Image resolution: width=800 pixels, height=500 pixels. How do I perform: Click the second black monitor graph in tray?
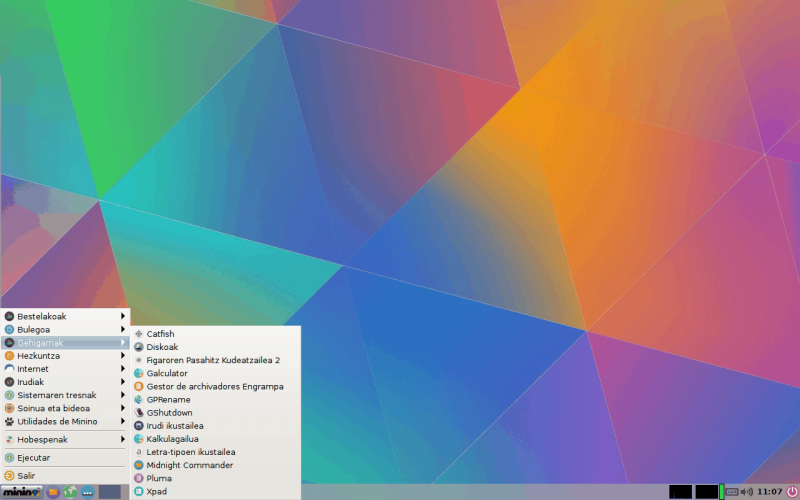(706, 492)
